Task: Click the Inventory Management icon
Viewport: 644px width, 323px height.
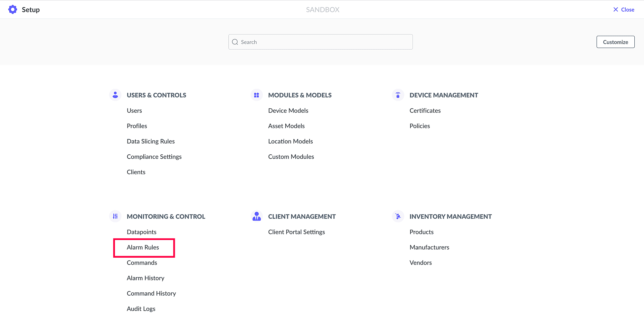Action: click(x=398, y=217)
